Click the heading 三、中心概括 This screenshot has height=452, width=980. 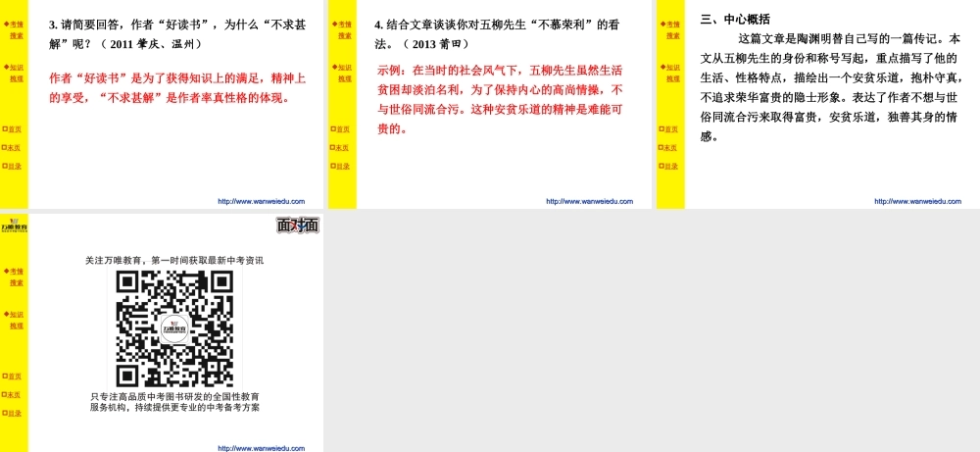click(735, 20)
